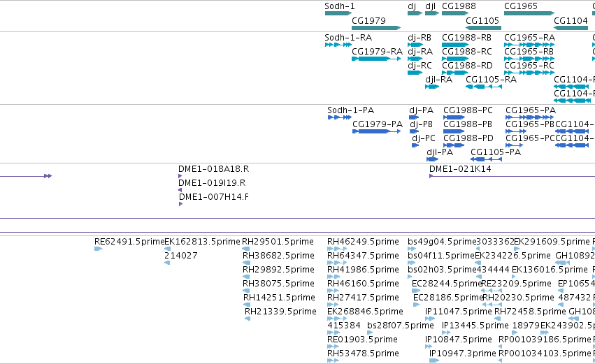The width and height of the screenshot is (595, 364).
Task: Open the RH53478.5prime EST
Action: (333, 361)
